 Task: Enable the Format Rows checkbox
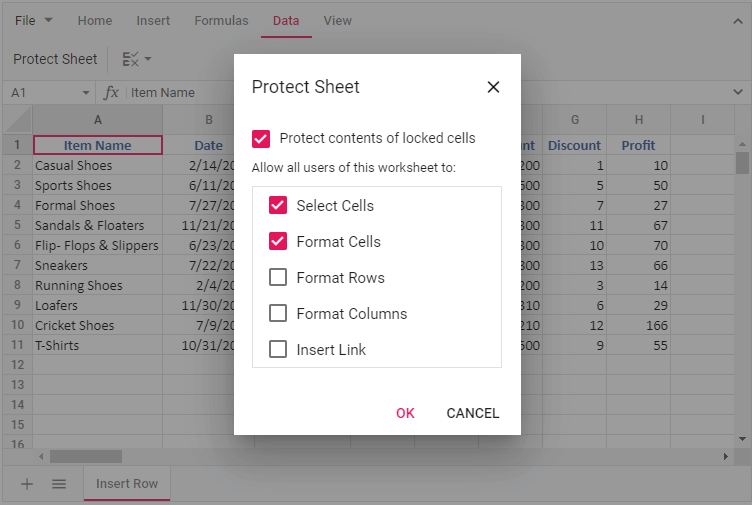click(278, 278)
